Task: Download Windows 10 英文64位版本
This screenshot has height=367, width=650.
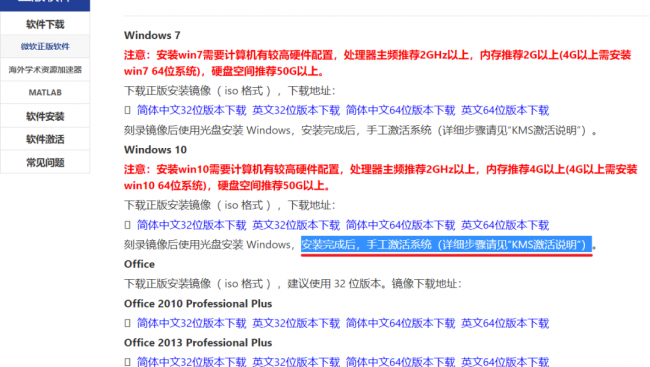Action: tap(505, 225)
